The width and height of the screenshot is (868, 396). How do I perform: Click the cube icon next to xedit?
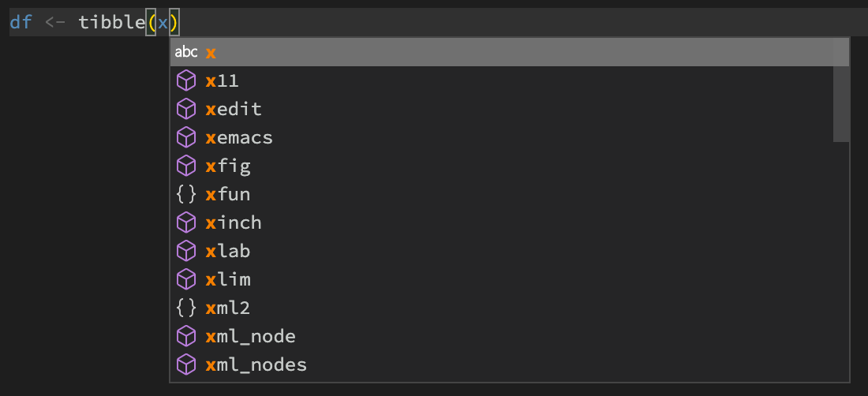pyautogui.click(x=185, y=109)
